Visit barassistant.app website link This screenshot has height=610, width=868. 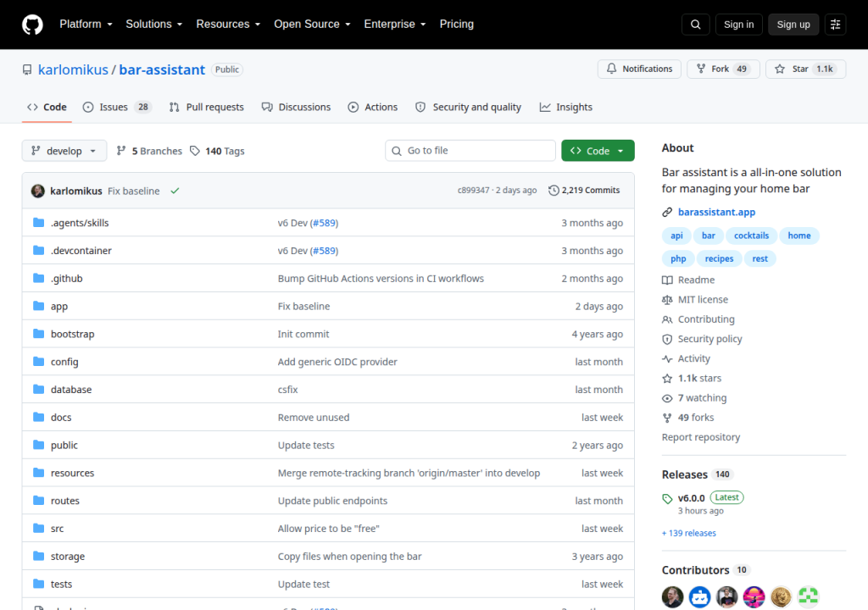716,212
